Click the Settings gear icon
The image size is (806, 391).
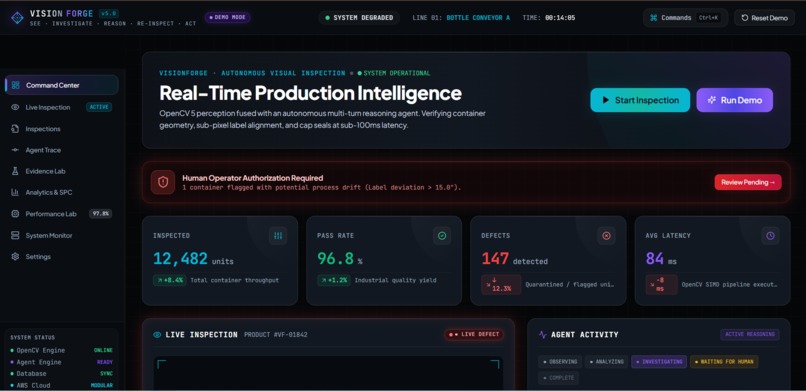coord(15,256)
